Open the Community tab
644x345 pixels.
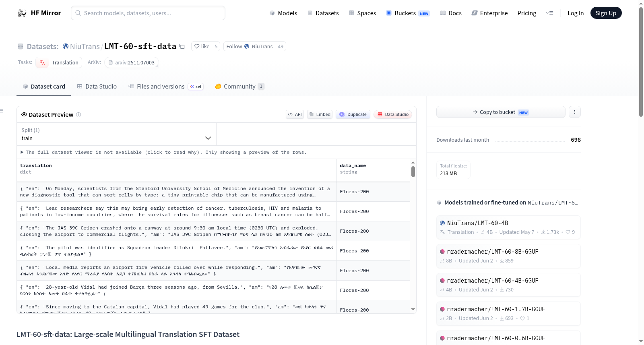pyautogui.click(x=239, y=86)
